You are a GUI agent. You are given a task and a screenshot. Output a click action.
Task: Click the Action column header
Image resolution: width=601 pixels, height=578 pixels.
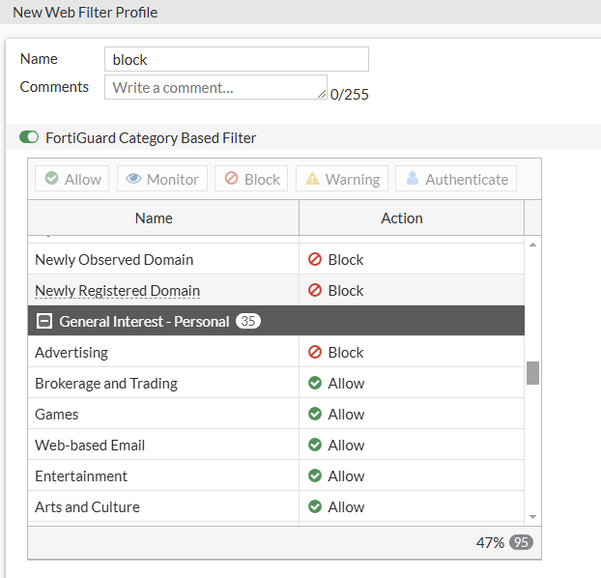click(402, 218)
